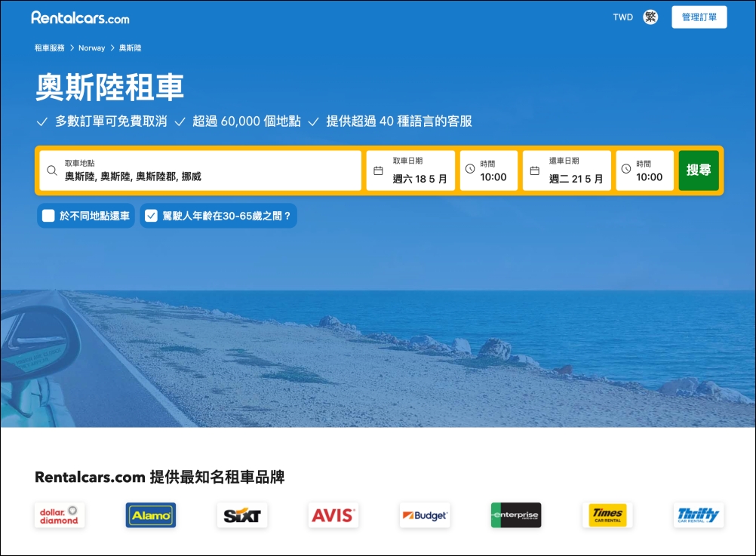Click the Alamo brand logo
The height and width of the screenshot is (556, 756).
(151, 515)
